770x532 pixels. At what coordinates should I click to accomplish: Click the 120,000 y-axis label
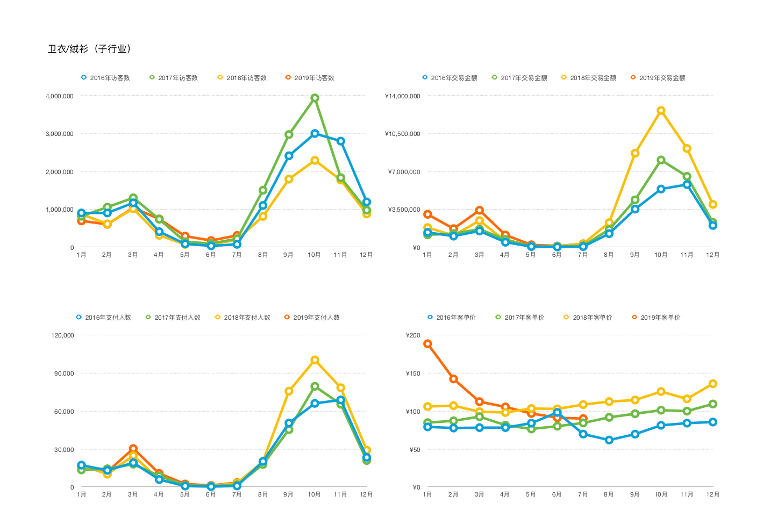coord(62,335)
